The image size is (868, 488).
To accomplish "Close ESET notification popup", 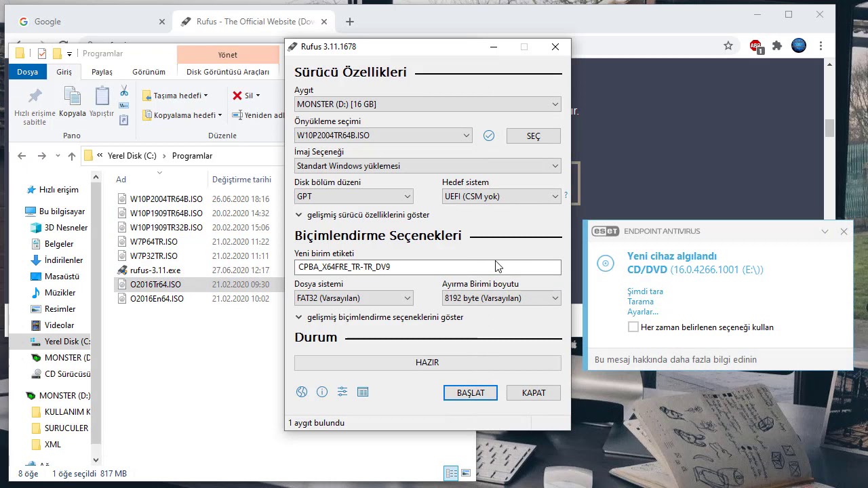I will (844, 231).
